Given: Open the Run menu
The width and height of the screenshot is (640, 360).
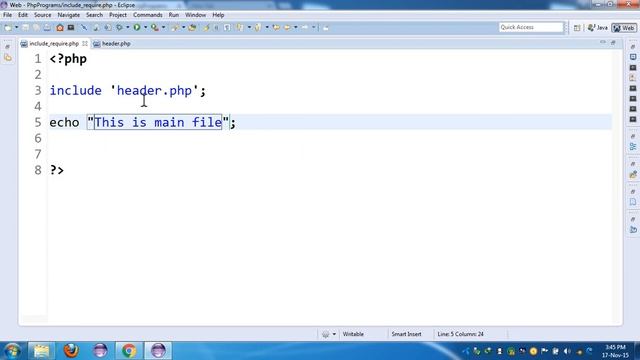Looking at the screenshot, I should 174,15.
